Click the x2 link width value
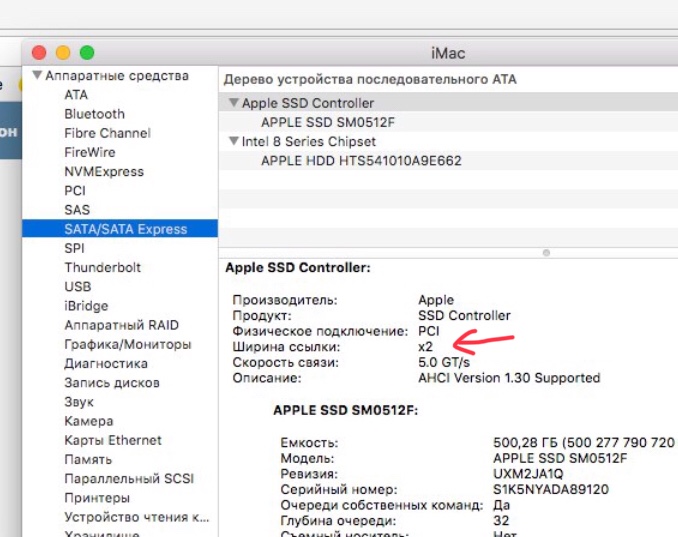This screenshot has height=537, width=678. 425,347
